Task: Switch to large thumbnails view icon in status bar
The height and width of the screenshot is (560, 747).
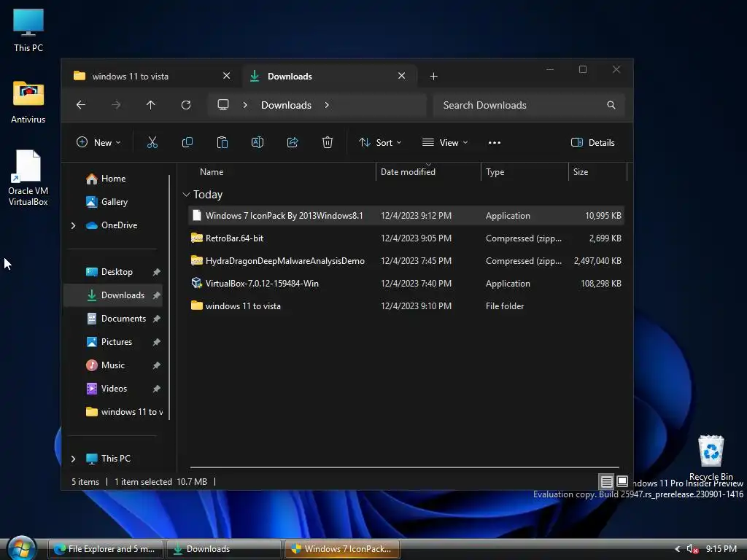Action: (622, 481)
